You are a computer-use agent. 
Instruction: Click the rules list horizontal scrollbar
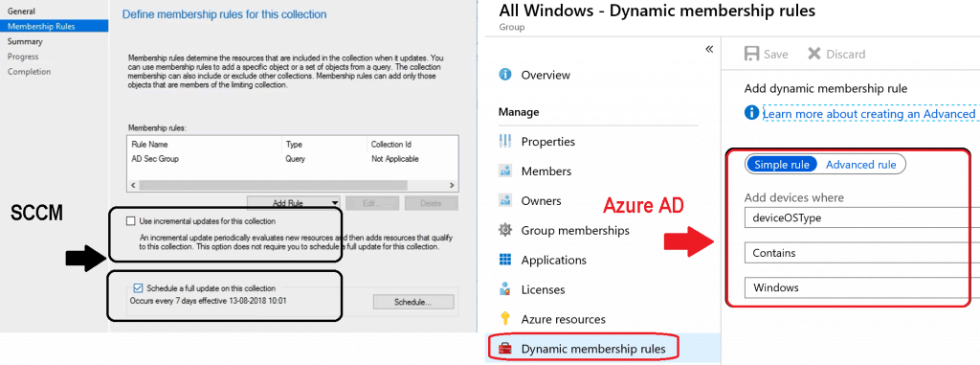293,185
